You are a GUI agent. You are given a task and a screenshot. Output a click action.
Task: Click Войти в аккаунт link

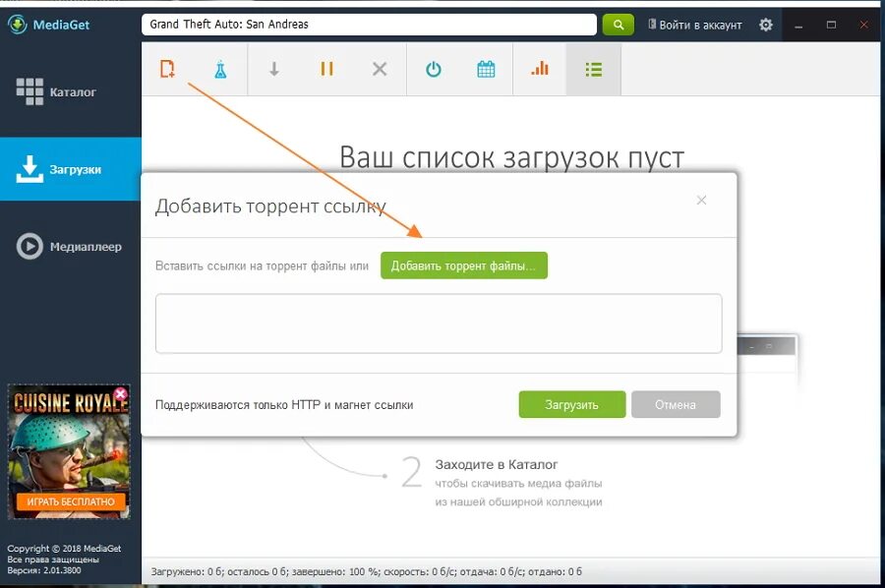695,25
